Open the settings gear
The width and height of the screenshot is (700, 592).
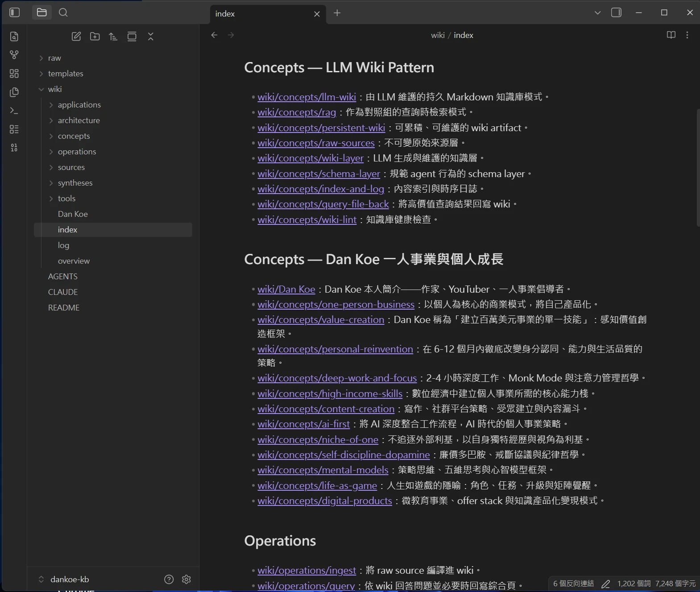click(x=186, y=579)
